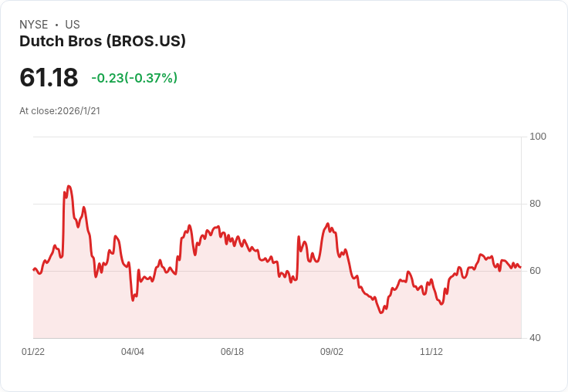Select the US market label

click(73, 25)
